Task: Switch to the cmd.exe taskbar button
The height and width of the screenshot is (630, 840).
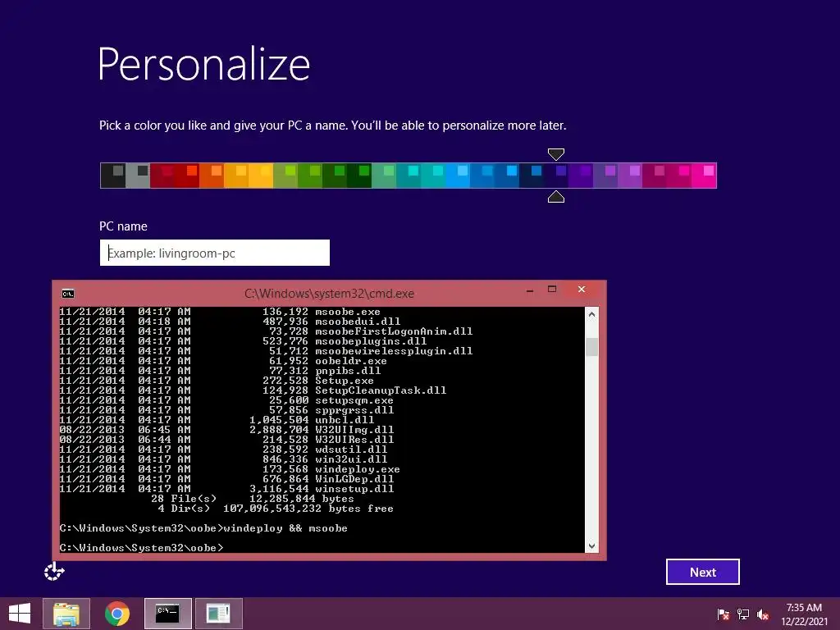Action: [167, 614]
